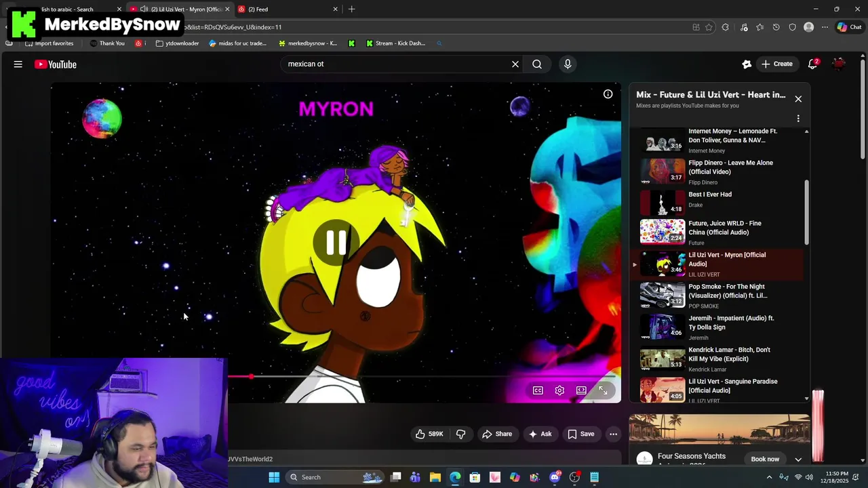Click the taskbar Search box
This screenshot has height=488, width=868.
(x=334, y=477)
